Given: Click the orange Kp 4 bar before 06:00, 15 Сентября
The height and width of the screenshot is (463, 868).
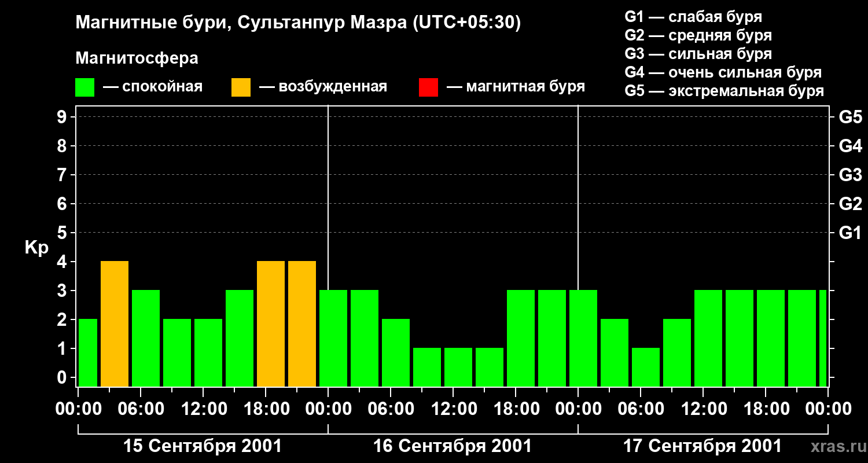Looking at the screenshot, I should coord(115,324).
